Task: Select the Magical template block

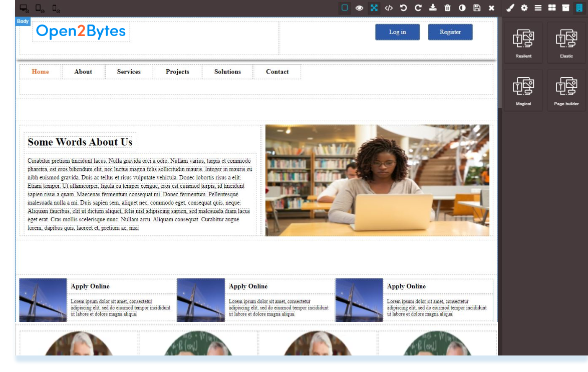Action: click(523, 90)
